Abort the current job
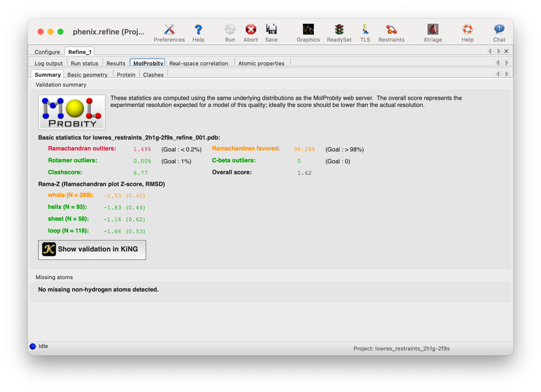The width and height of the screenshot is (541, 392). (x=251, y=33)
